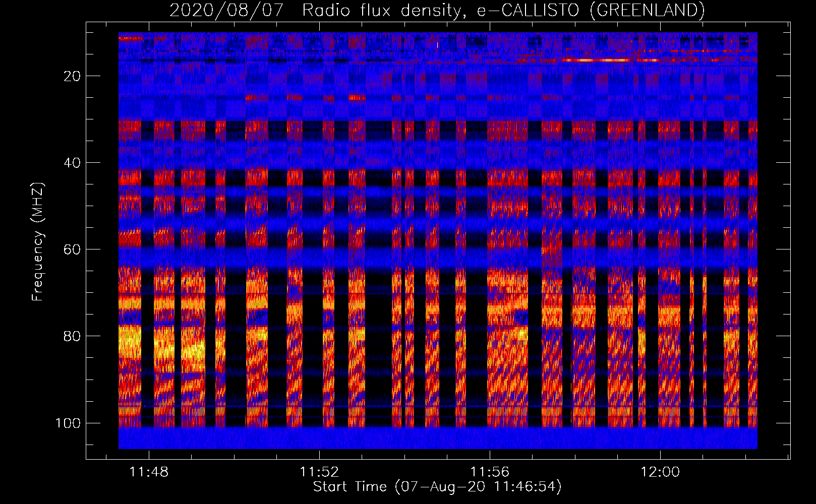Click the 60 frequency tick label
The width and height of the screenshot is (816, 504).
tap(72, 249)
